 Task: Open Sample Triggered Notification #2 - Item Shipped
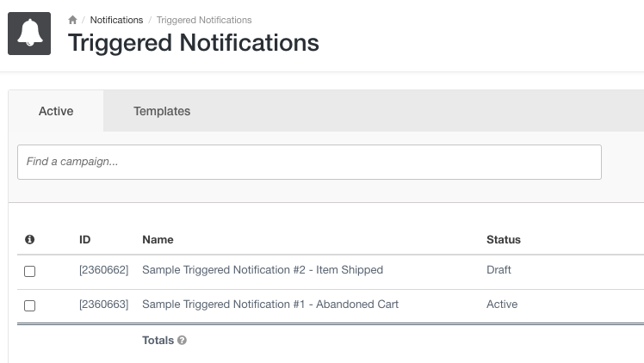pyautogui.click(x=263, y=270)
